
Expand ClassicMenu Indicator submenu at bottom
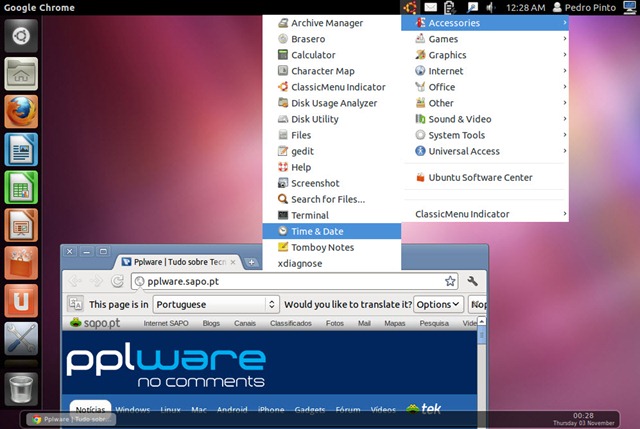pos(485,214)
